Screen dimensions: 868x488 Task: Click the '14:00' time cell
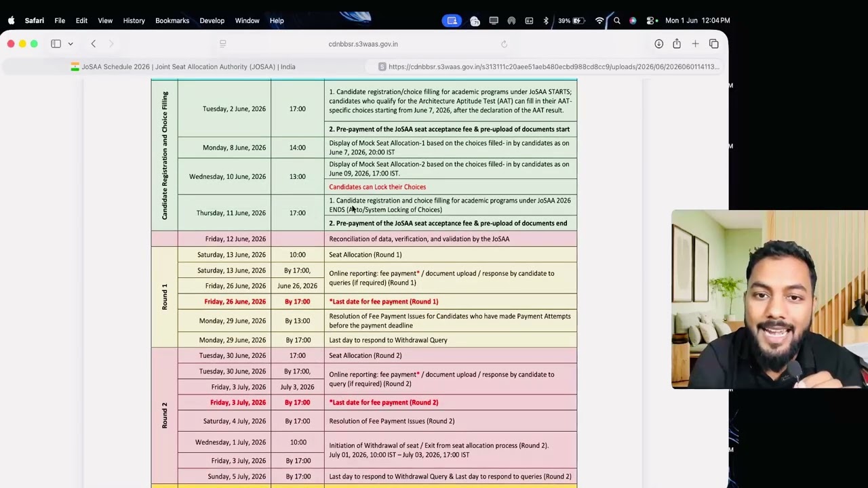[298, 148]
